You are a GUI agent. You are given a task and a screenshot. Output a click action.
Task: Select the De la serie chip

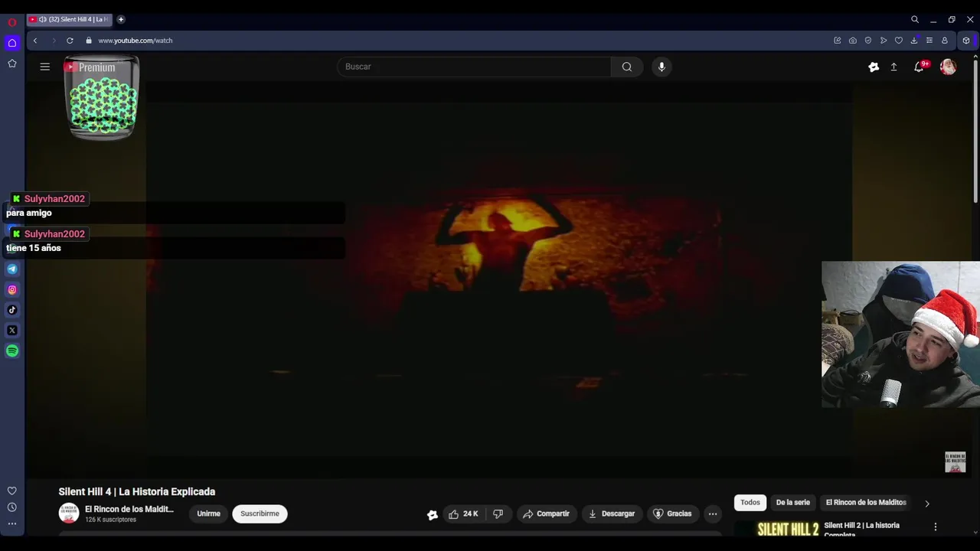coord(793,503)
